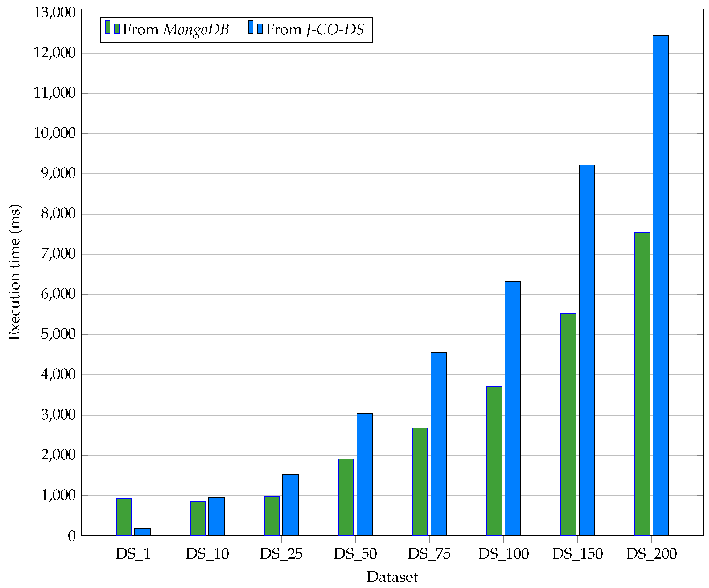Select the tallest blue bar for DS_200

tap(661, 286)
